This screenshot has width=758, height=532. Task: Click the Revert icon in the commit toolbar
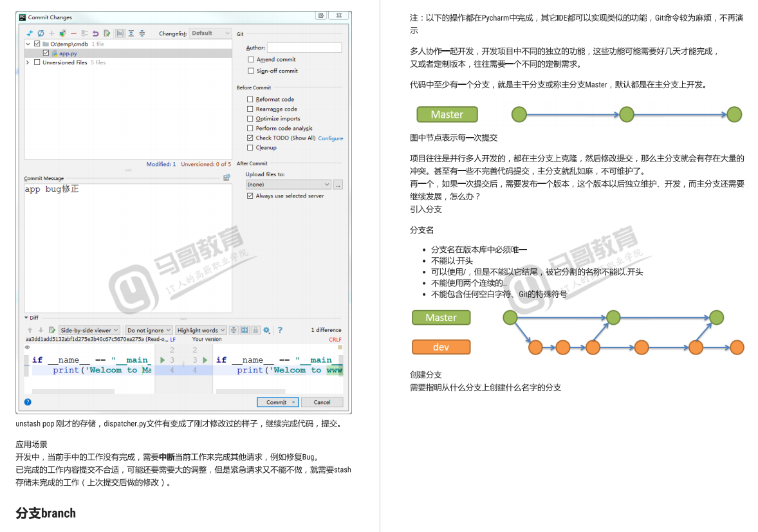pyautogui.click(x=95, y=33)
